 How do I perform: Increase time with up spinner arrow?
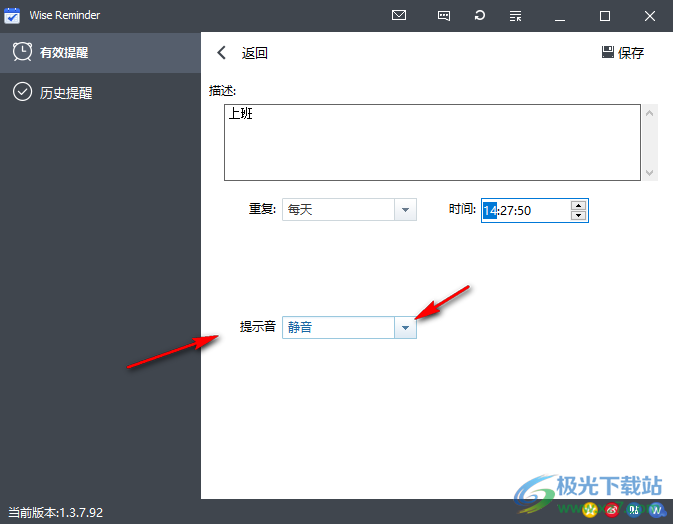[x=579, y=205]
